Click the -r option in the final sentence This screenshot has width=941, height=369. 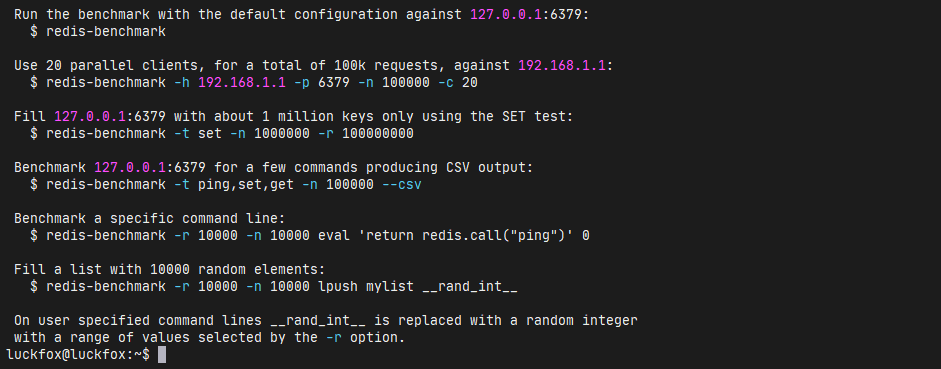pos(334,338)
